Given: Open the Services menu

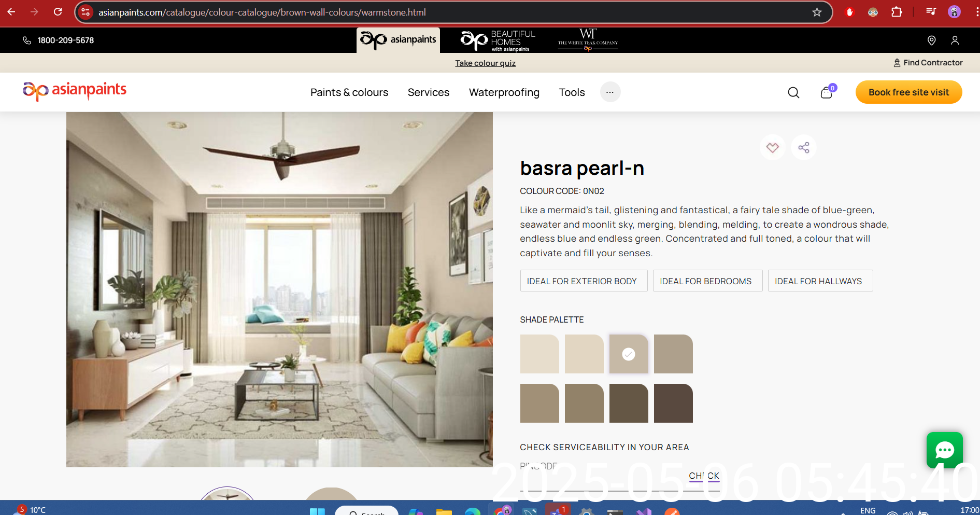Looking at the screenshot, I should coord(428,92).
